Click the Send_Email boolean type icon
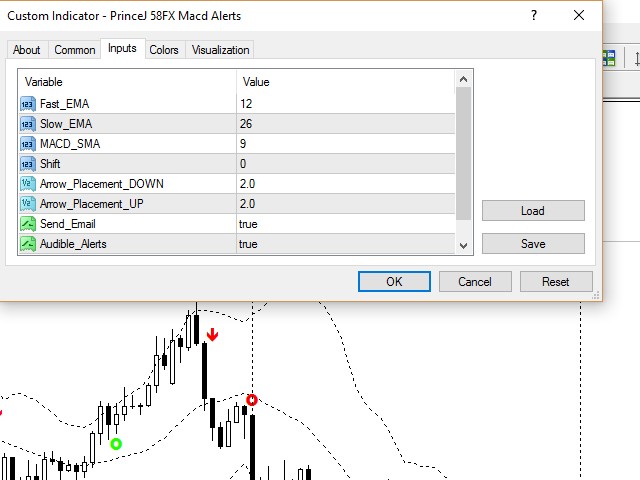Viewport: 640px width, 480px height. click(x=28, y=224)
